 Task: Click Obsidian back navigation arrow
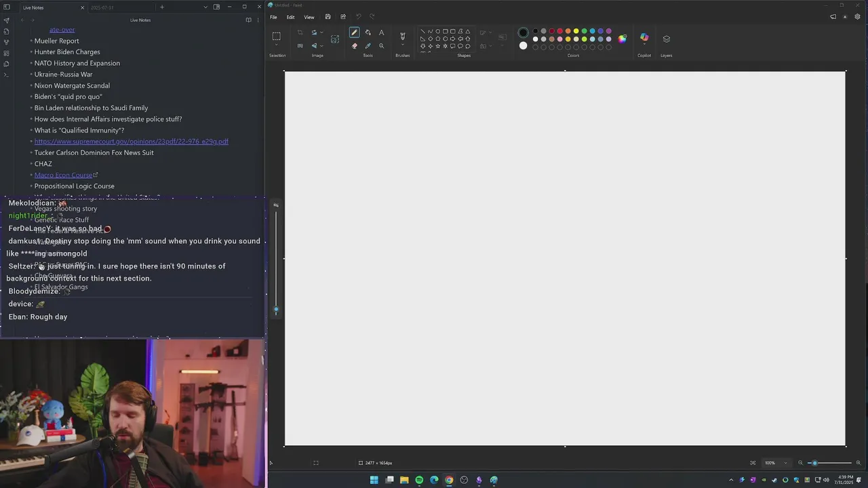click(22, 20)
